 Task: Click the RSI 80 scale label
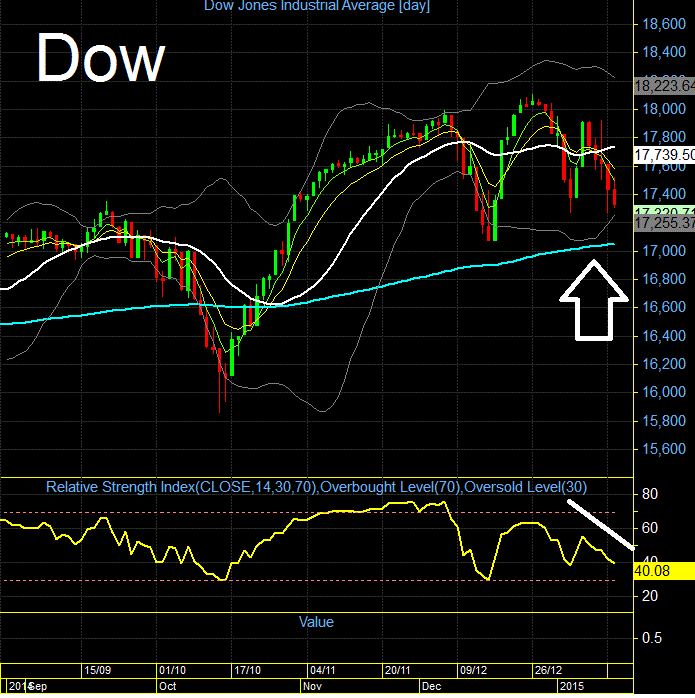click(x=650, y=494)
